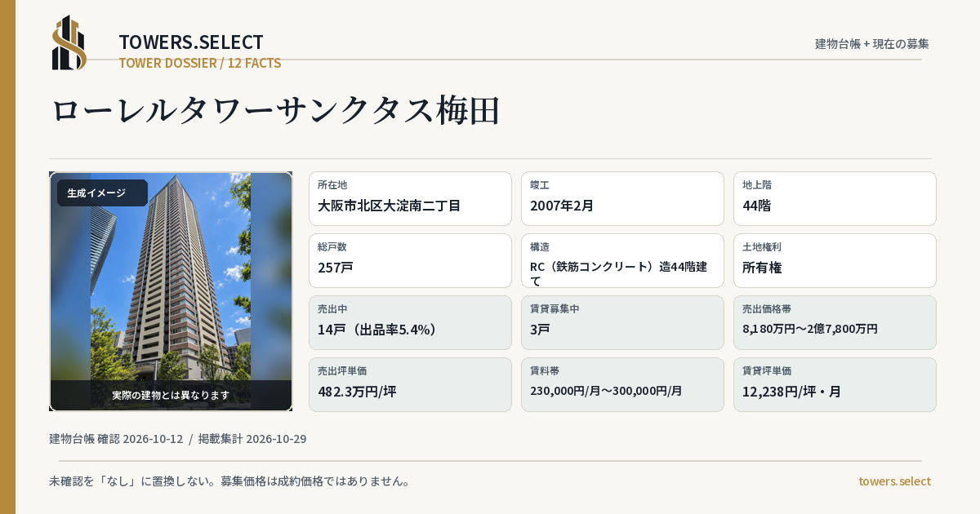Select the 総戸数 card showing 257戸
This screenshot has height=514, width=980.
click(x=410, y=260)
